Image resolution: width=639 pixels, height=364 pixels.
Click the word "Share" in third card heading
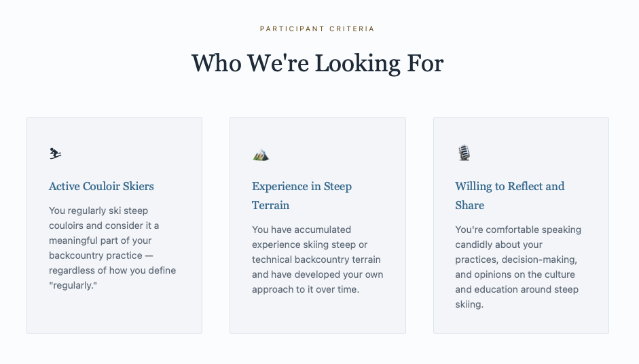click(x=469, y=205)
